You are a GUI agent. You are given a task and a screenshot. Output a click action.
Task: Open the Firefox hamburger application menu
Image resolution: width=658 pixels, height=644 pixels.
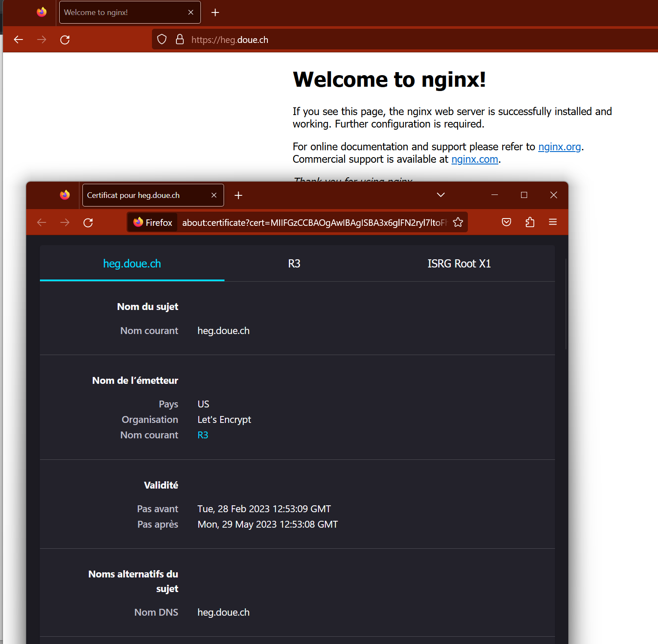coord(553,222)
